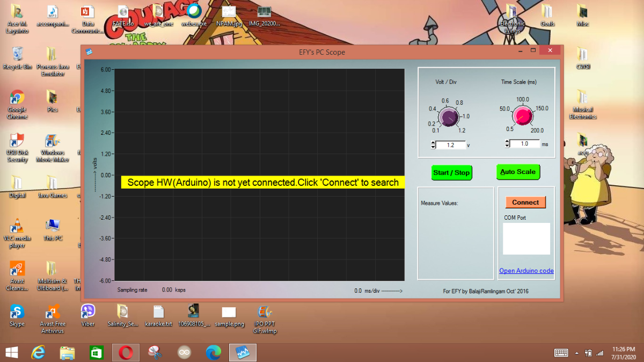
Task: Select the Electronic Wings desktop folder
Action: coord(511,19)
